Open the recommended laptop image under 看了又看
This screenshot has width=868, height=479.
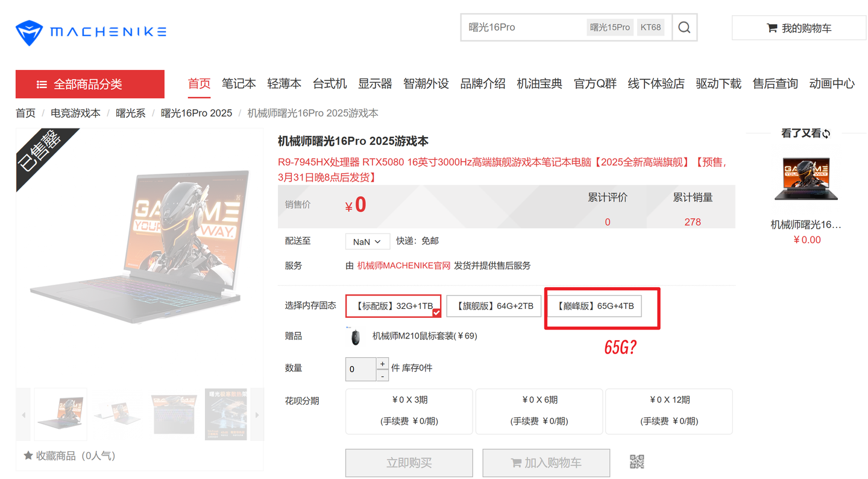[x=806, y=179]
